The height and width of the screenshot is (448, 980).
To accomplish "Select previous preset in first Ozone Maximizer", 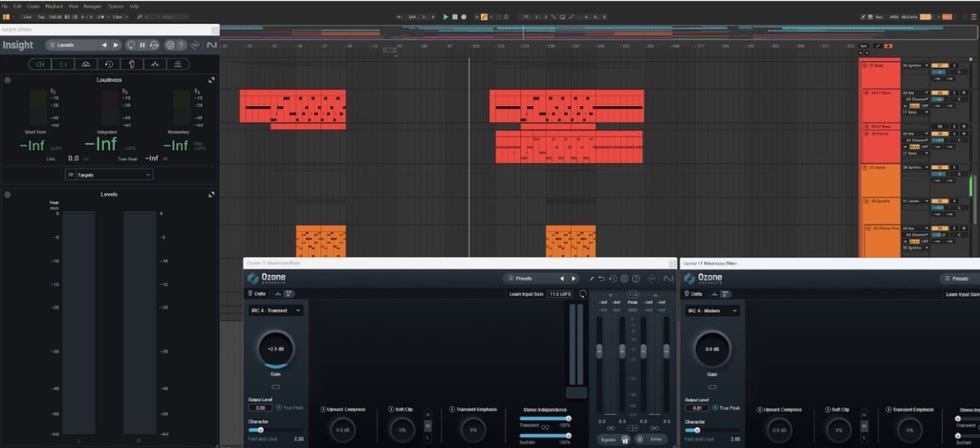I will point(562,278).
